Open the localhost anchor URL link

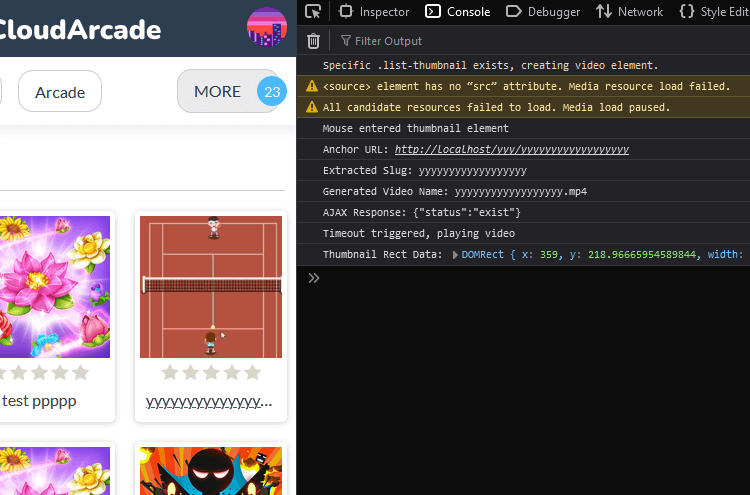click(511, 149)
